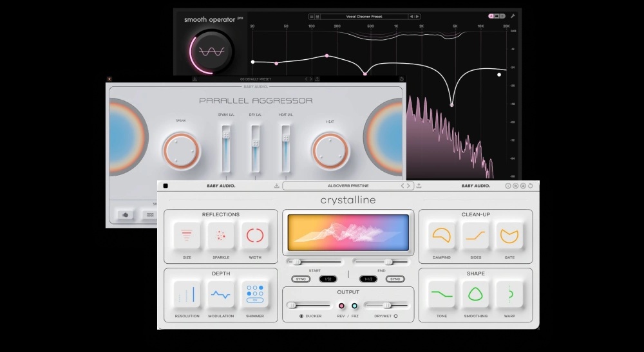The height and width of the screenshot is (352, 644).
Task: Go to next Crystalline preset
Action: tap(408, 186)
